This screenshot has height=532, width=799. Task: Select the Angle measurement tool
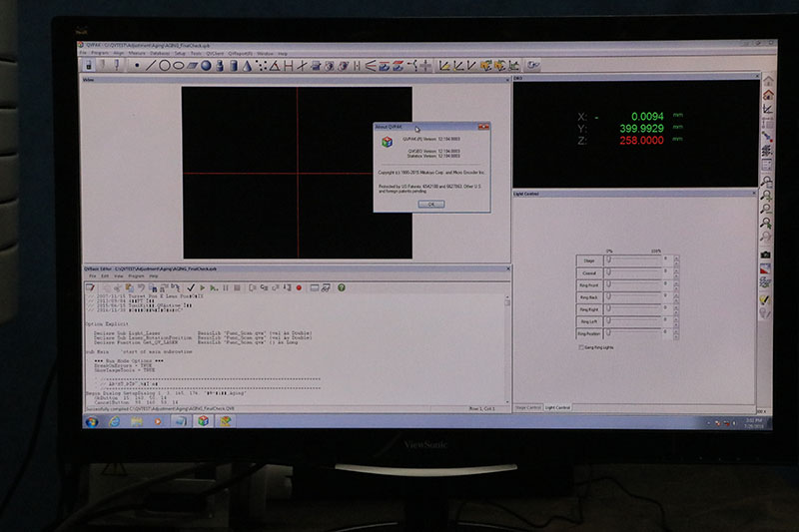(275, 66)
